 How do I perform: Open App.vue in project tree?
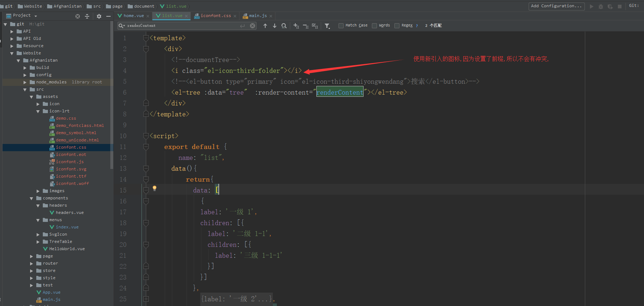pyautogui.click(x=52, y=293)
